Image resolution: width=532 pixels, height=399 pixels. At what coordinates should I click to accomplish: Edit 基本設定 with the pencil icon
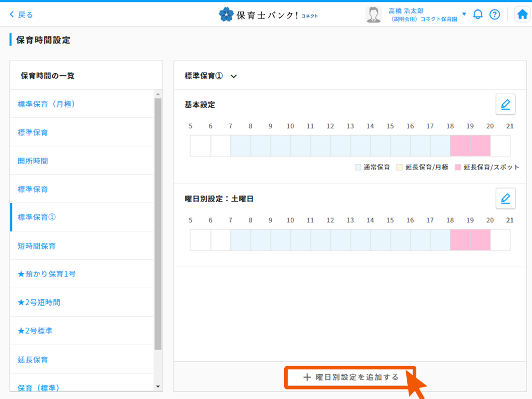tap(505, 105)
